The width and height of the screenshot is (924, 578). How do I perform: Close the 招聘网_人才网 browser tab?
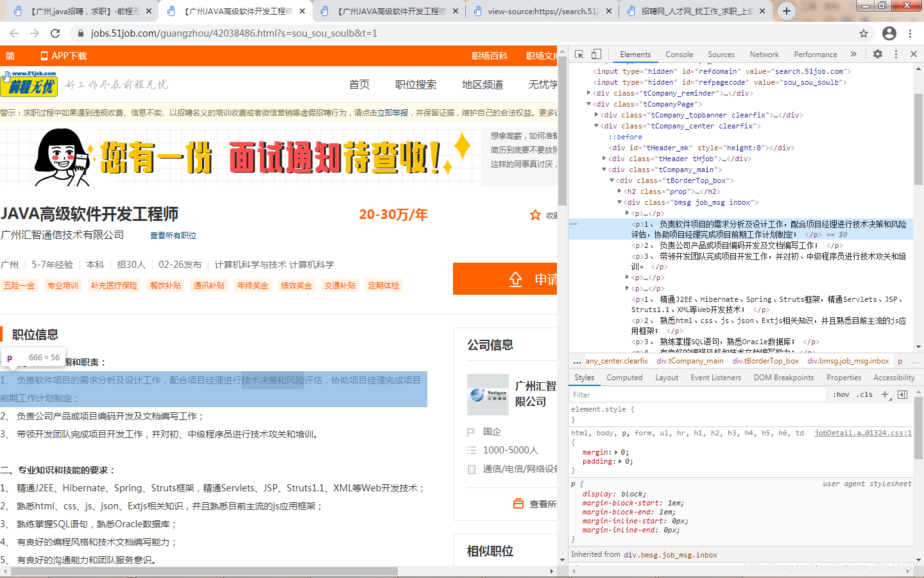[762, 11]
